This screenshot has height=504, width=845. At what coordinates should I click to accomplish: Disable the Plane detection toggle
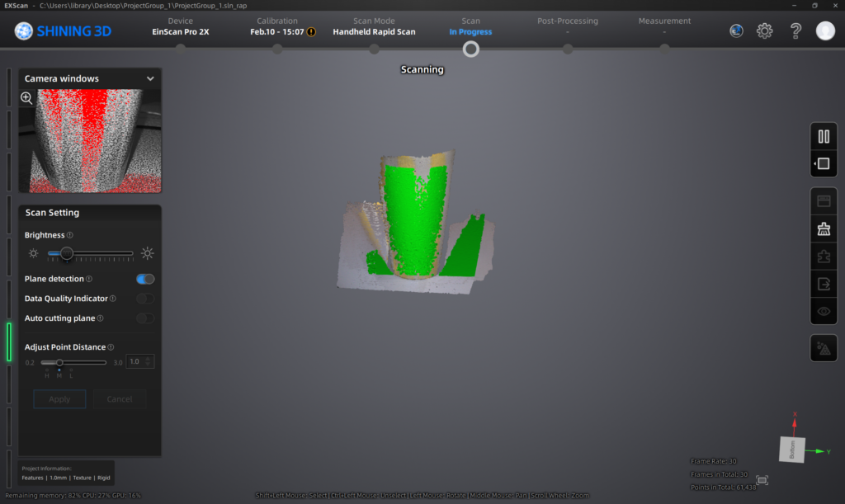coord(145,279)
